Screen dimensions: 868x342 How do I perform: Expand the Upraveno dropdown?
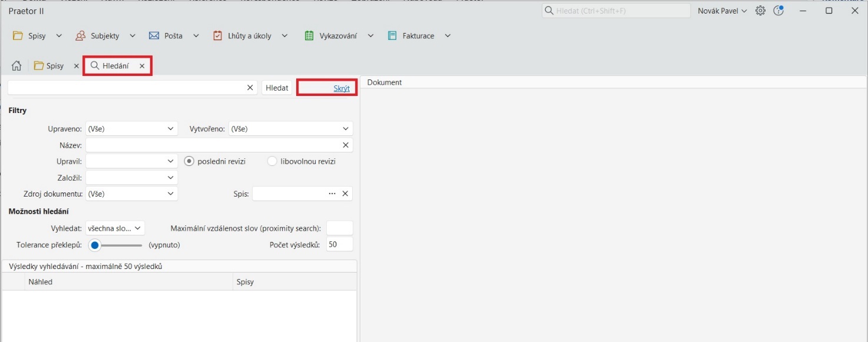coord(131,128)
